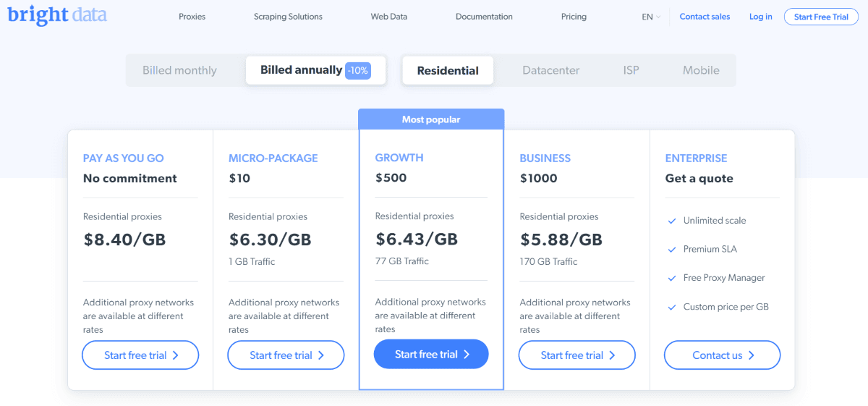The width and height of the screenshot is (868, 406).
Task: Click the $8.40/GB price
Action: (124, 240)
